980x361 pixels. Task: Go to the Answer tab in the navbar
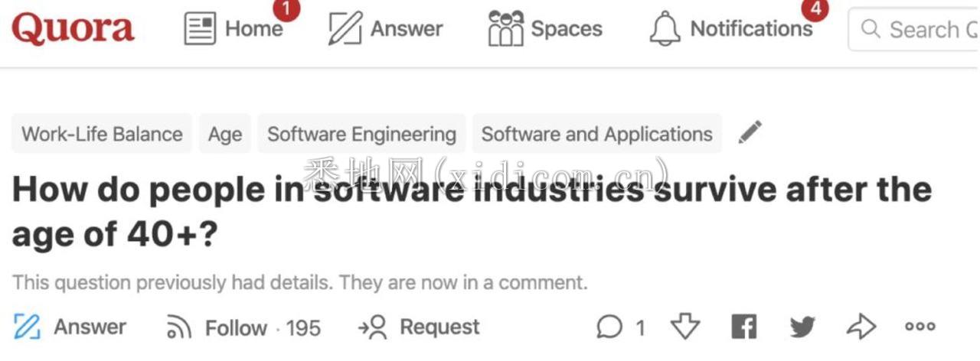pyautogui.click(x=385, y=29)
